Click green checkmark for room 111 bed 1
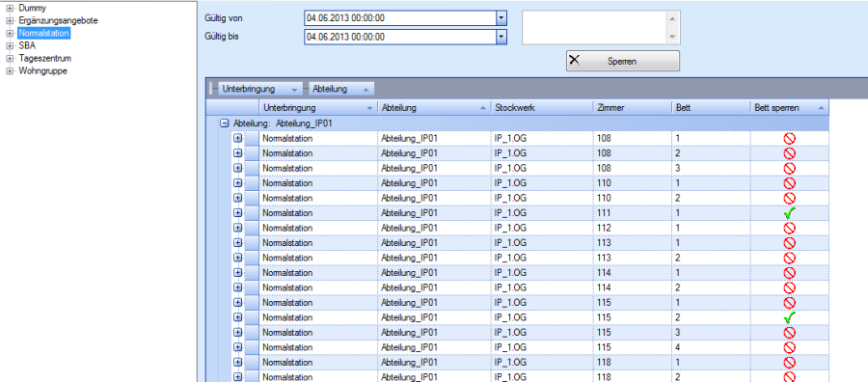Viewport: 868px width, 382px height. [x=789, y=212]
